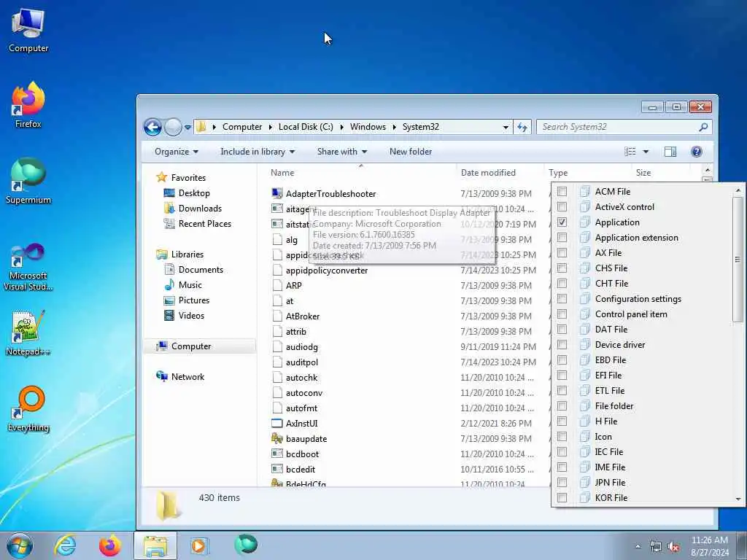747x560 pixels.
Task: Open Internet Explorer from the taskbar
Action: 65,545
